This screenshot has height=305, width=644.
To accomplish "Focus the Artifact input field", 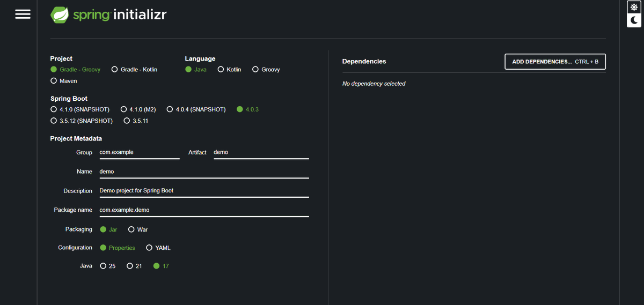I will pyautogui.click(x=261, y=152).
